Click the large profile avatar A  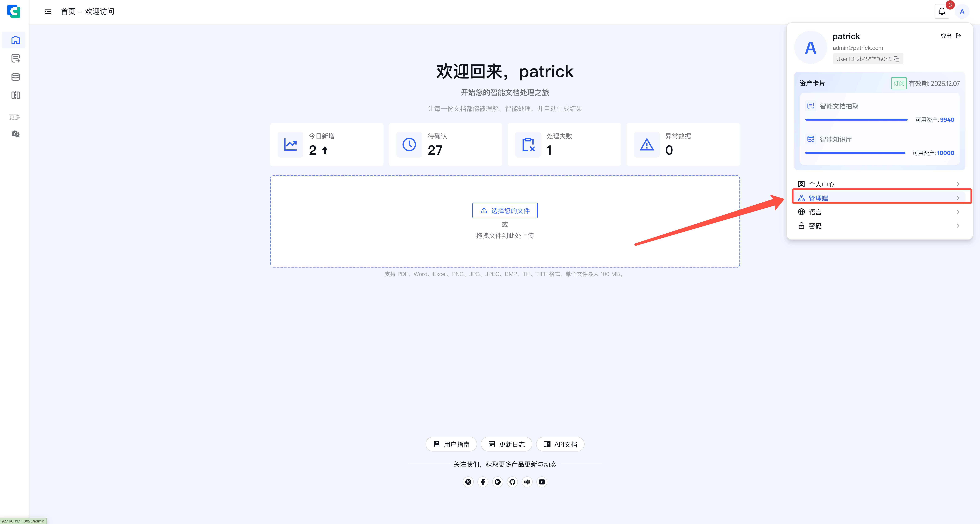click(x=810, y=48)
